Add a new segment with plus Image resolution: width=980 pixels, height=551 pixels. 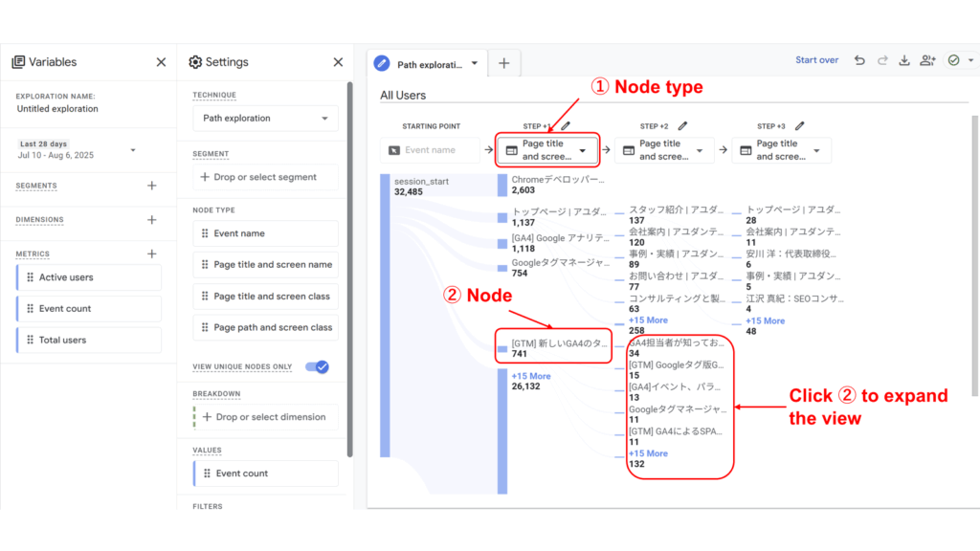click(x=152, y=186)
